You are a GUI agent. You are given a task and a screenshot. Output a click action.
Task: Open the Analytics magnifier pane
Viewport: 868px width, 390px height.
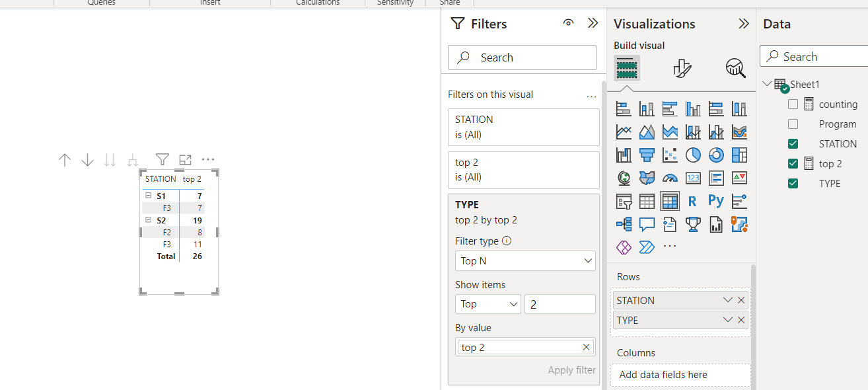point(735,68)
